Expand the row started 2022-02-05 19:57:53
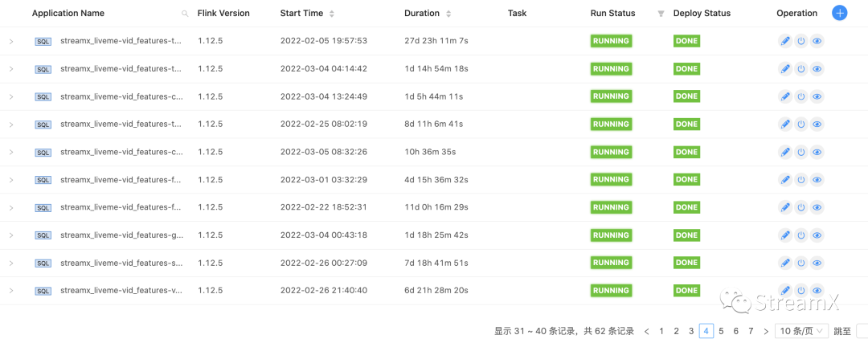 coord(11,41)
